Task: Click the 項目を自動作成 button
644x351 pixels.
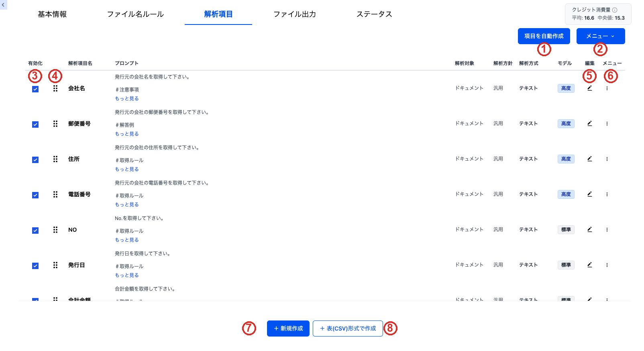Action: [x=544, y=36]
